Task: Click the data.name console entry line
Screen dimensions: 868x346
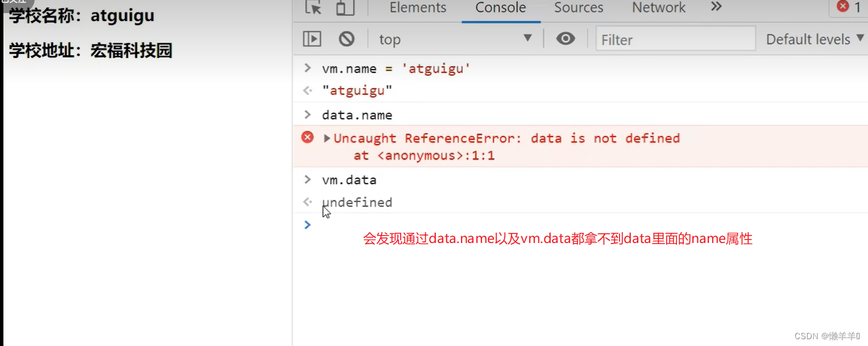Action: 357,115
